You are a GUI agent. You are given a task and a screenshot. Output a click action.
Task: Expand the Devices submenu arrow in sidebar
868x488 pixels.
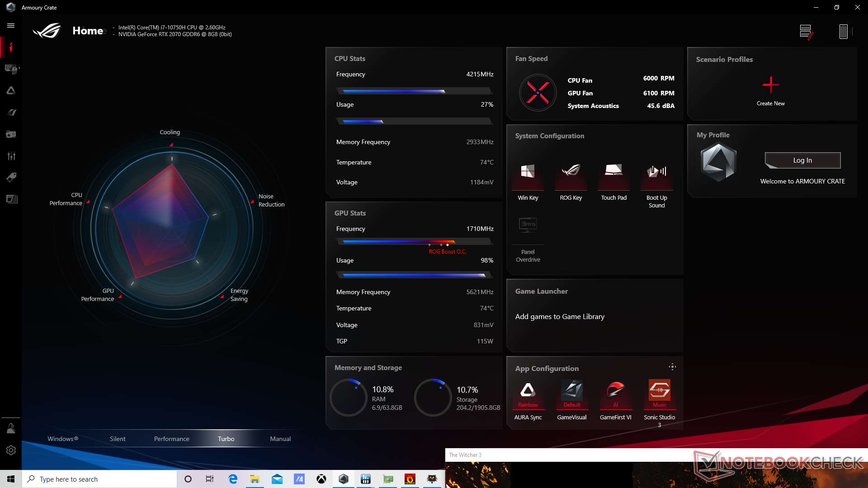click(19, 68)
